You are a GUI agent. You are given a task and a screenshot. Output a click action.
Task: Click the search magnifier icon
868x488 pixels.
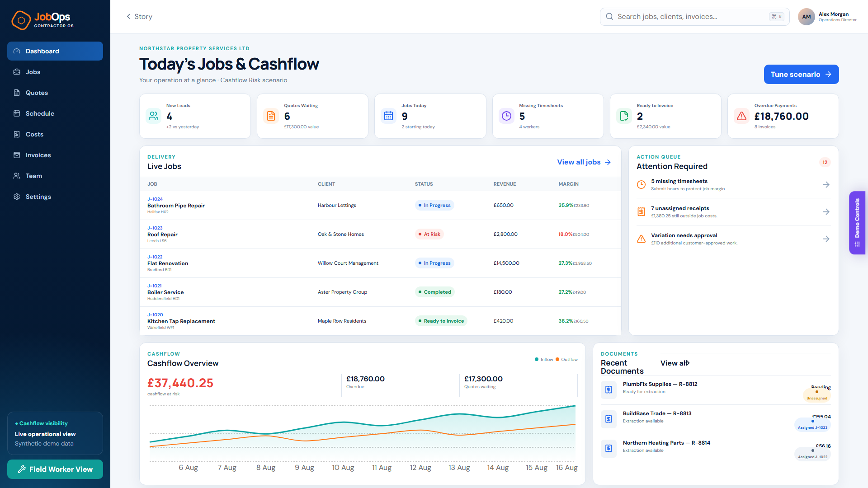point(609,17)
